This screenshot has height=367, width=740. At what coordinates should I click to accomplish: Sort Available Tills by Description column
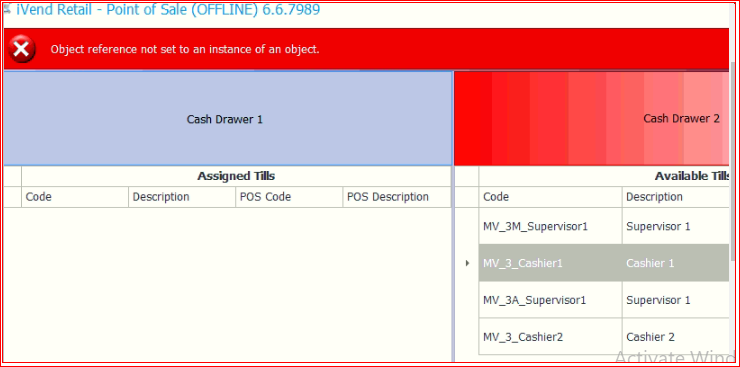pos(676,197)
